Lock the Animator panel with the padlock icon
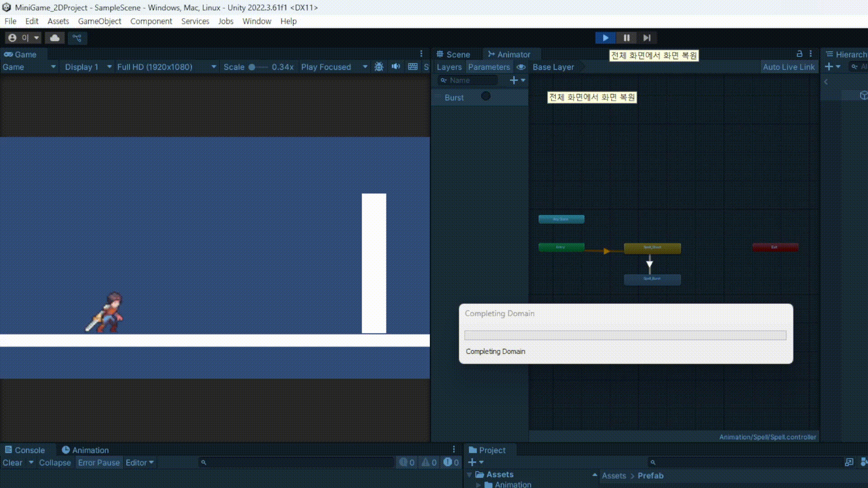 (799, 54)
